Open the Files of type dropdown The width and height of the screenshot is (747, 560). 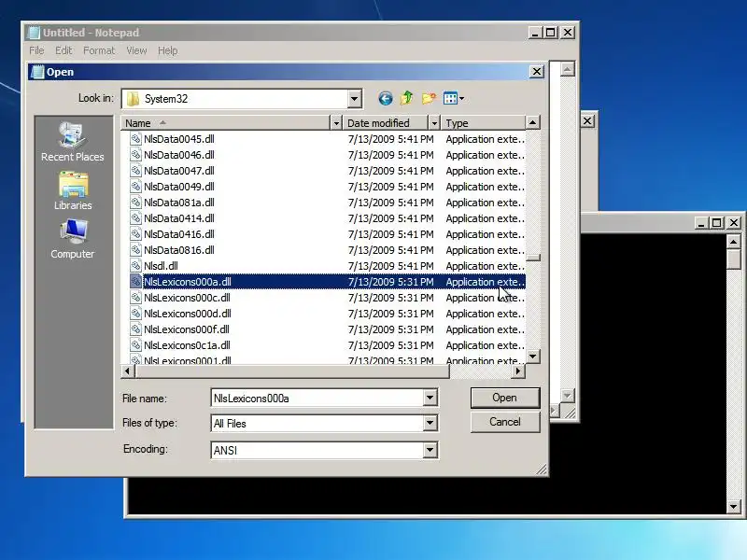(430, 423)
